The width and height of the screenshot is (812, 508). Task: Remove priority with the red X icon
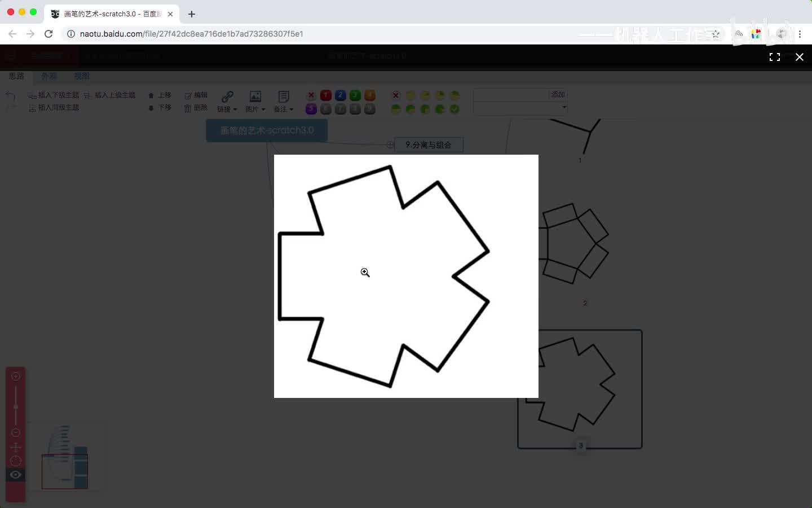click(x=311, y=95)
